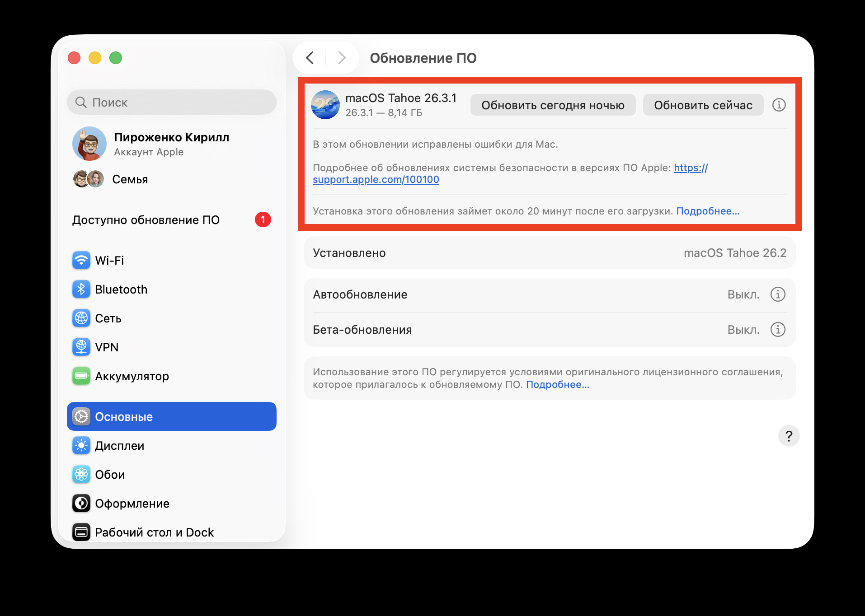The height and width of the screenshot is (616, 865).
Task: Select the Bluetooth sidebar icon
Action: [x=81, y=289]
